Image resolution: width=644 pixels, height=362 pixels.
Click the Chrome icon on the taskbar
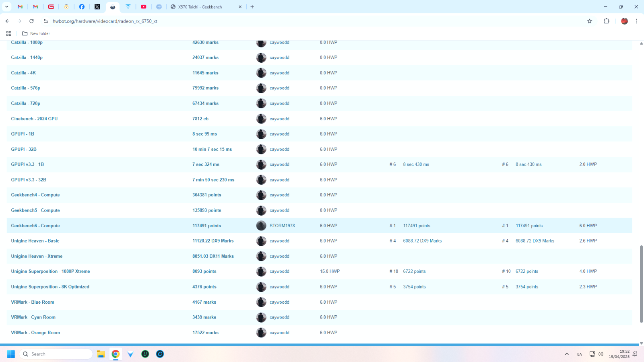(116, 354)
